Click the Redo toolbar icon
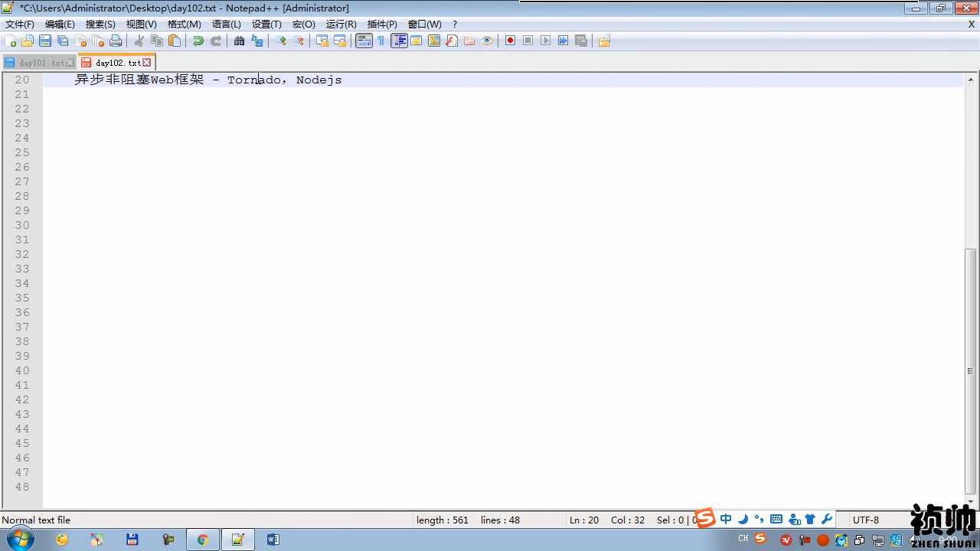 point(216,41)
